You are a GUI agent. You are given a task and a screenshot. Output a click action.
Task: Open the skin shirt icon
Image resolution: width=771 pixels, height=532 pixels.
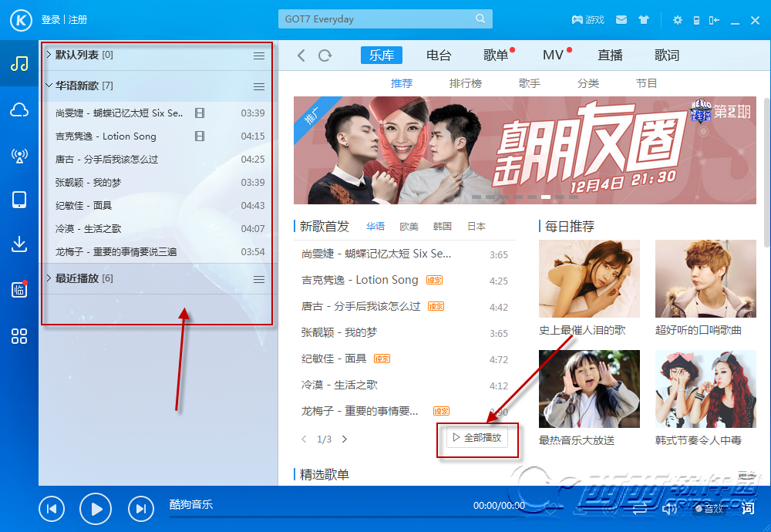tap(644, 20)
